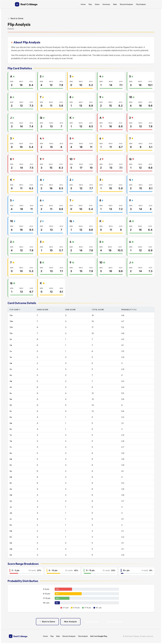Click the green 11-15 pts distribution bar
The height and width of the screenshot is (644, 162).
coord(62,598)
